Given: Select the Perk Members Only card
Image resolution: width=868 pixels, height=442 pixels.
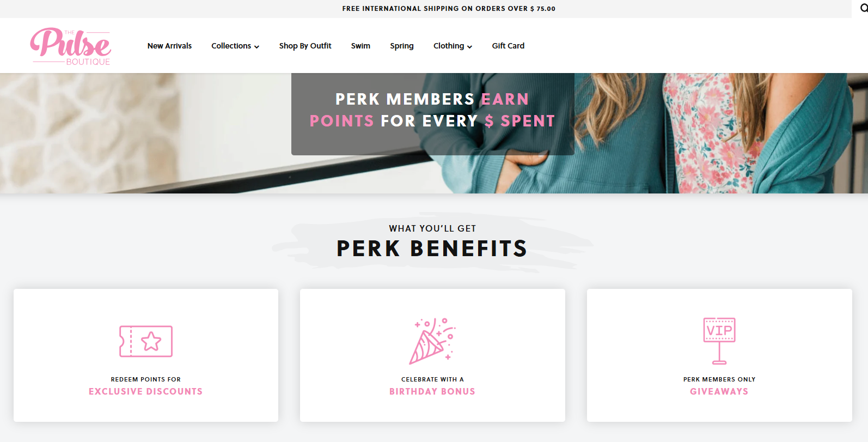Looking at the screenshot, I should (x=719, y=355).
